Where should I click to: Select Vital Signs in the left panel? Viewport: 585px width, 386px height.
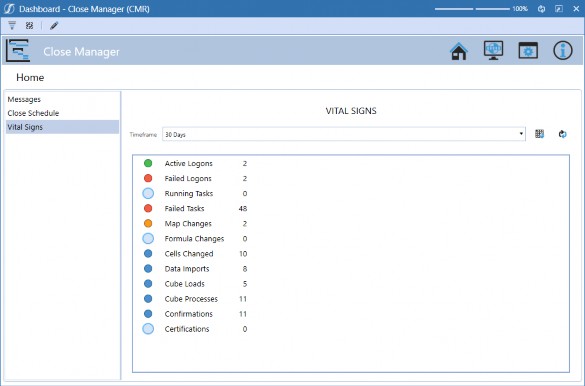(62, 127)
